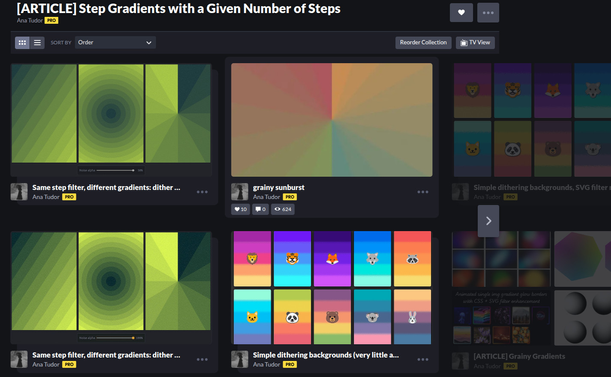Open options for second Same step filter pen

[x=202, y=359]
